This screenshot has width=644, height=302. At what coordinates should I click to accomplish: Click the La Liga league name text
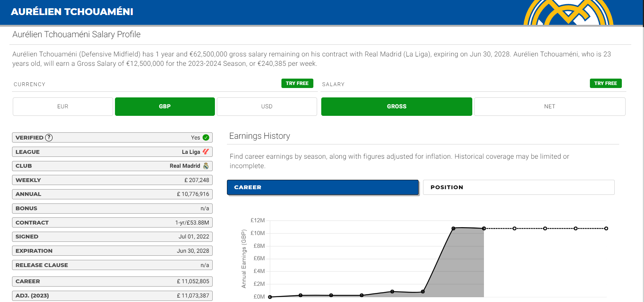tap(191, 152)
